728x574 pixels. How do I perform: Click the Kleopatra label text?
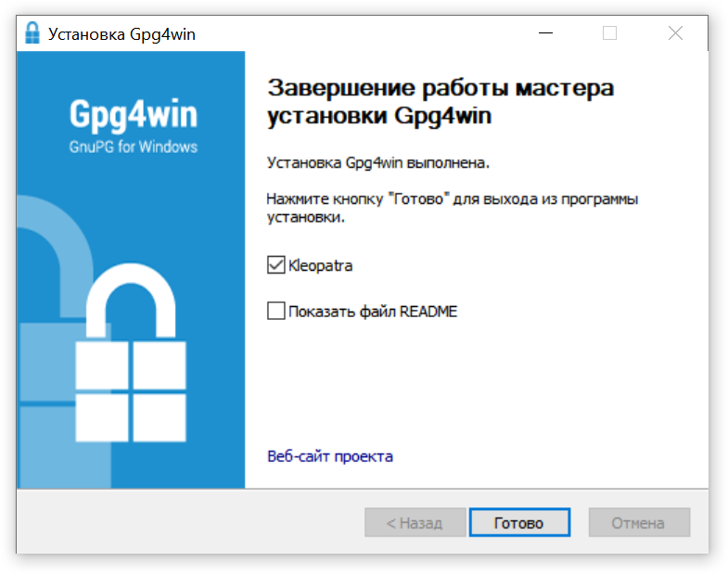tap(320, 265)
